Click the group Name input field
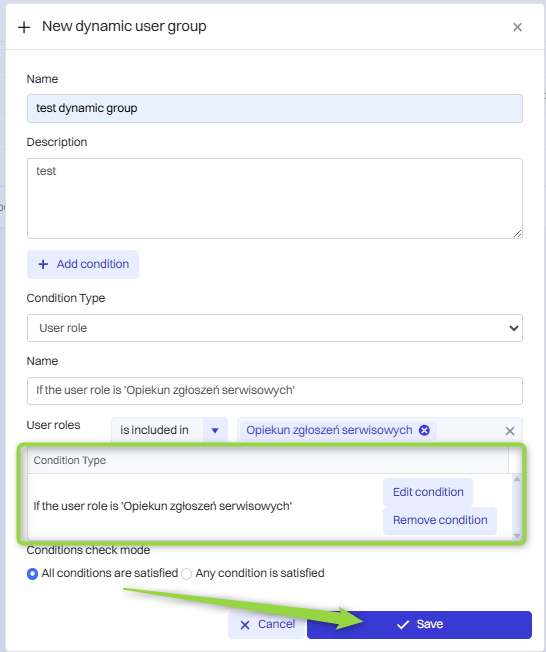 [x=274, y=108]
